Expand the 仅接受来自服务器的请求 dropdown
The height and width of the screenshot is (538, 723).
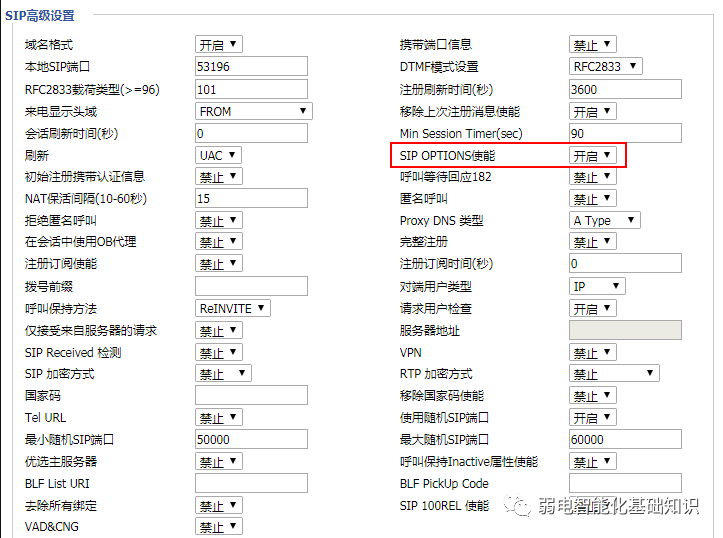219,331
